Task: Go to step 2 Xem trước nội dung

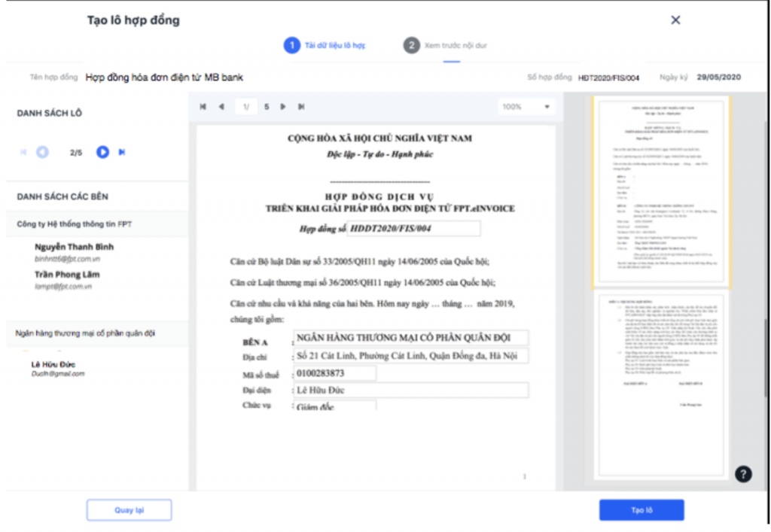Action: pyautogui.click(x=446, y=45)
